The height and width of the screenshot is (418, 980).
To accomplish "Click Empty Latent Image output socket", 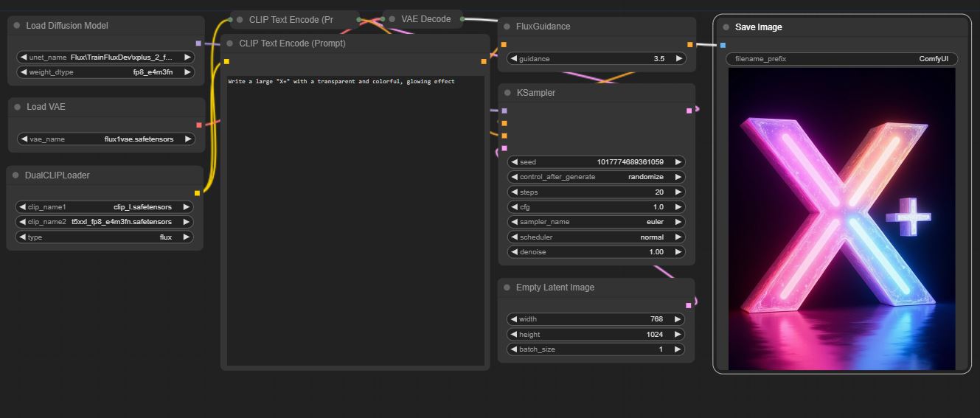I will [x=689, y=305].
